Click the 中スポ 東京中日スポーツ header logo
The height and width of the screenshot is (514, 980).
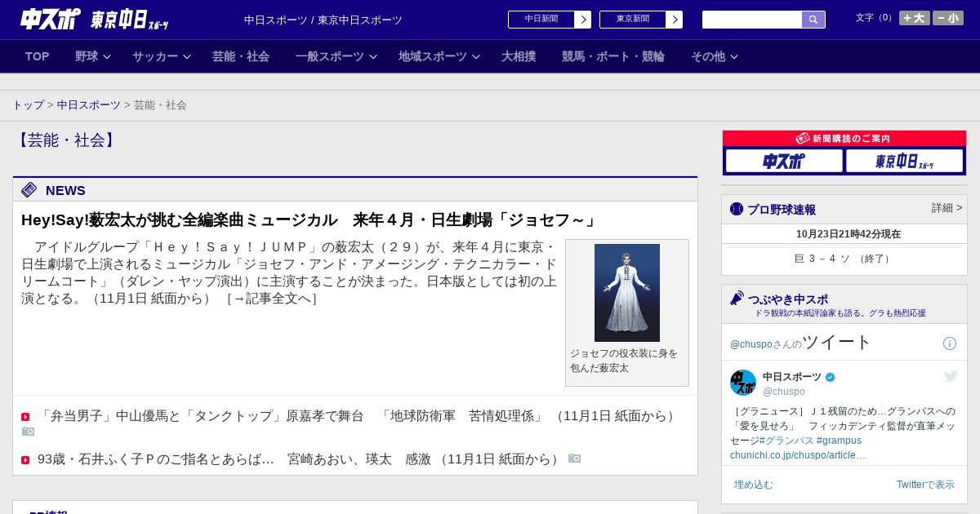[94, 20]
